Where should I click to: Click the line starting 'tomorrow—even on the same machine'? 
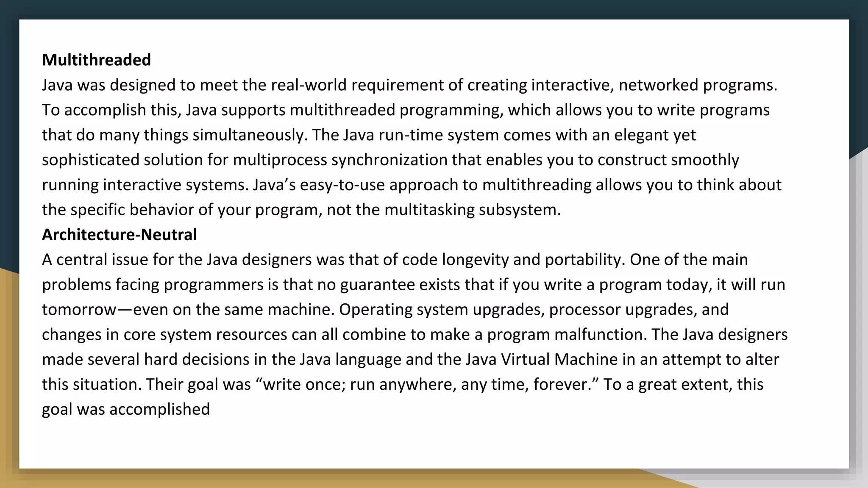click(385, 310)
